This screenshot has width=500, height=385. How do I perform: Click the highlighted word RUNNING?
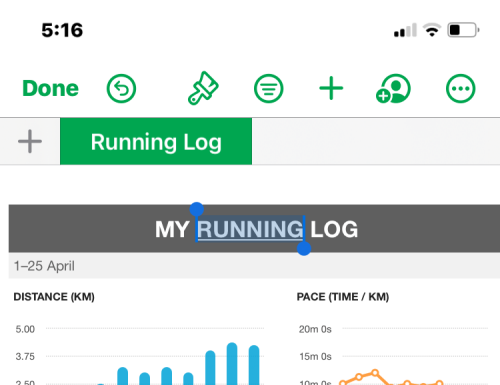[x=250, y=229]
